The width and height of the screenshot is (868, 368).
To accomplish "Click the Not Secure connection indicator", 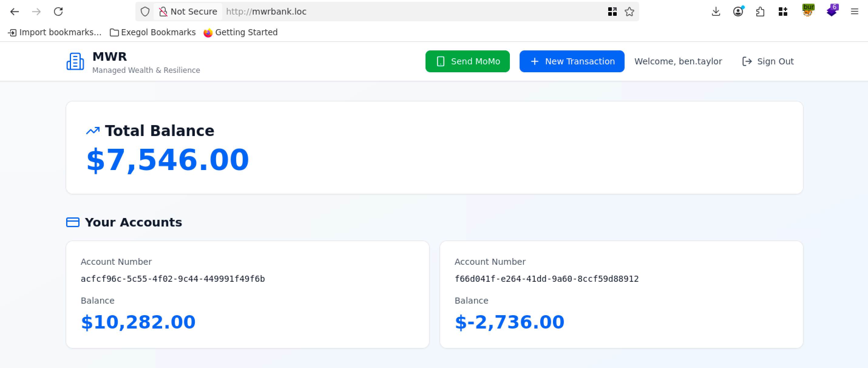I will [188, 12].
